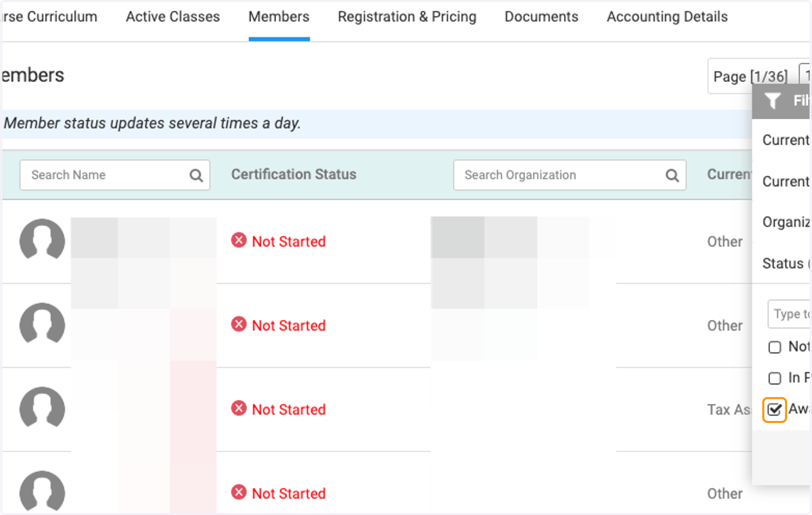The image size is (812, 515).
Task: Click the magnifier icon in Search Organization
Action: coord(672,176)
